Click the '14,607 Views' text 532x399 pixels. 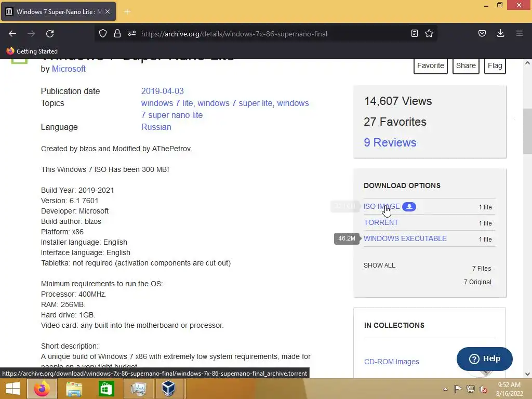click(x=397, y=101)
